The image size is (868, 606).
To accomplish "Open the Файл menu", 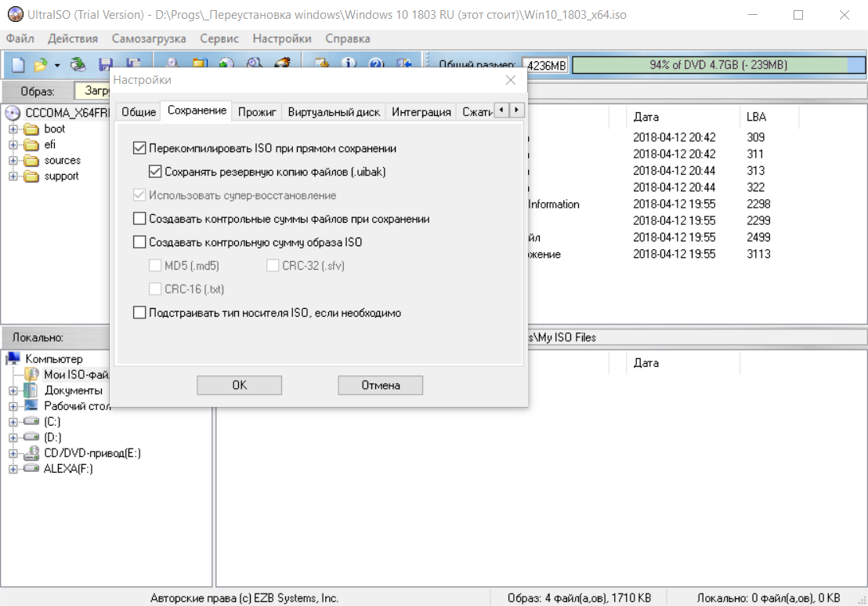I will click(x=20, y=38).
